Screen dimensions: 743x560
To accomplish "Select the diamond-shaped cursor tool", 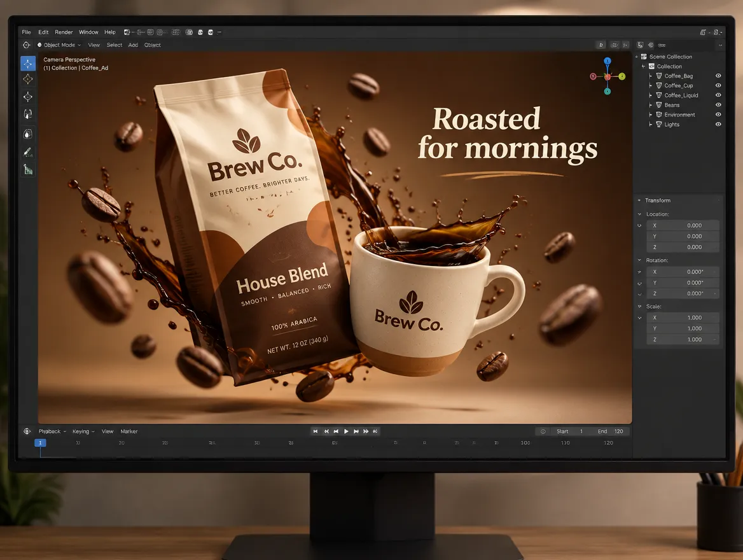I will [x=28, y=79].
